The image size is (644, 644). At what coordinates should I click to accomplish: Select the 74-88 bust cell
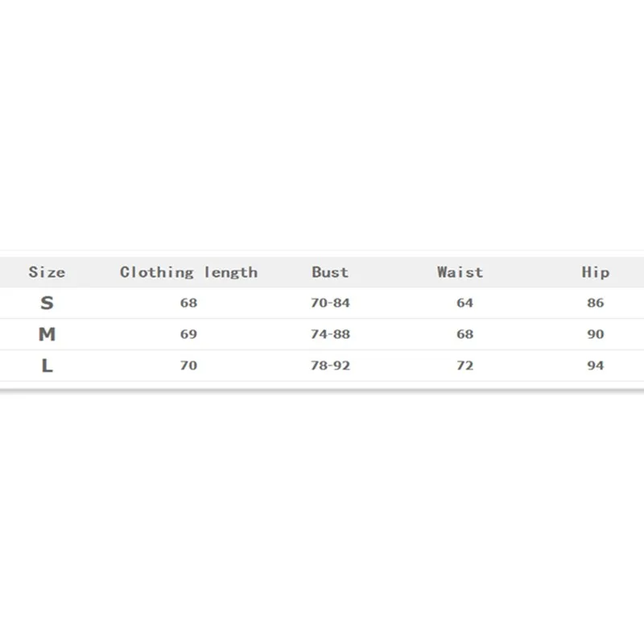click(x=331, y=335)
